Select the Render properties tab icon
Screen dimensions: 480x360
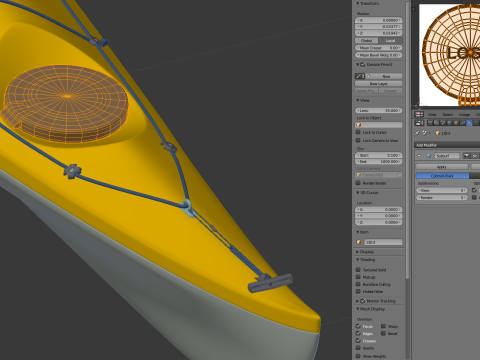point(430,123)
